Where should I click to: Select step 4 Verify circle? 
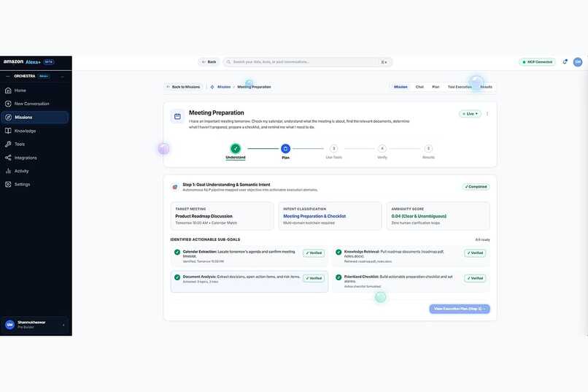382,148
